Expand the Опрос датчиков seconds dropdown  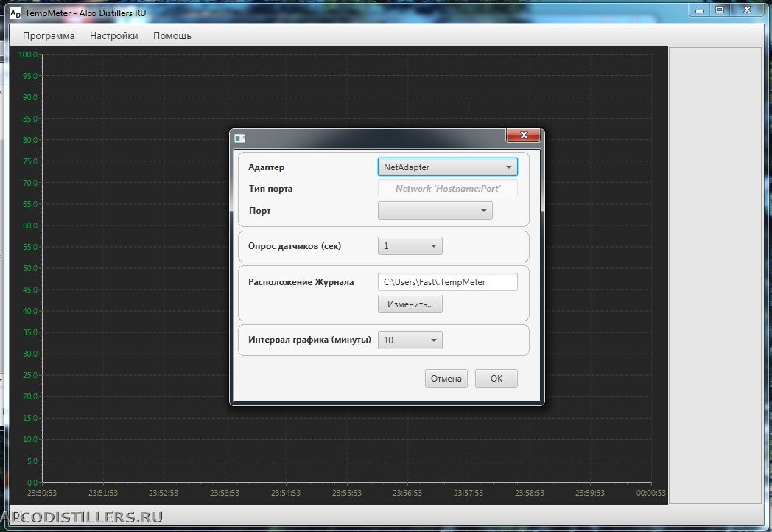click(410, 246)
